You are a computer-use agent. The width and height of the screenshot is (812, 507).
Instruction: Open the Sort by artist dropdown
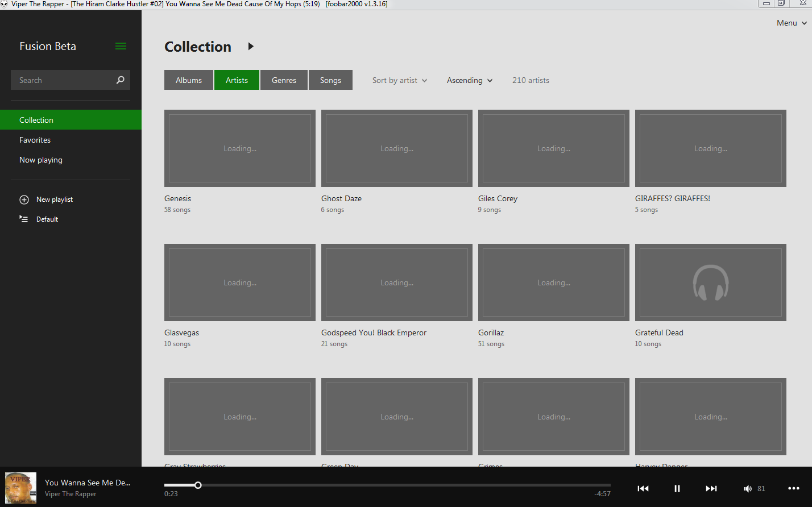400,80
